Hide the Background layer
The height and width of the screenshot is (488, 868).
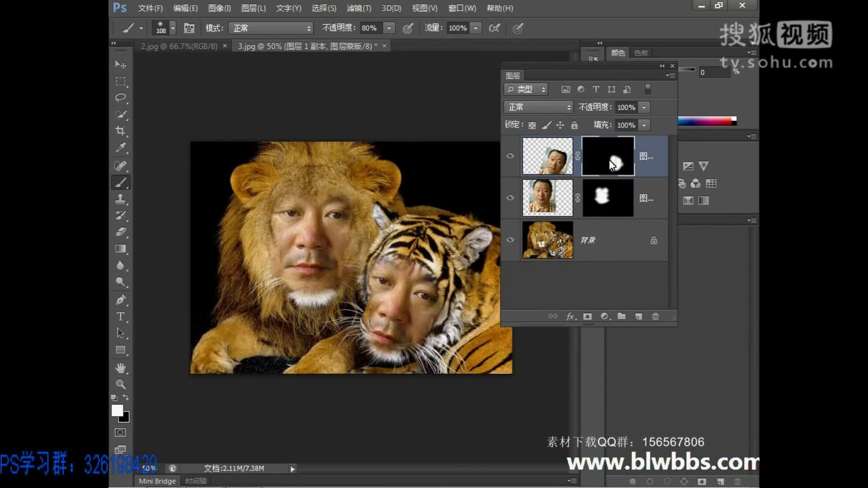click(x=510, y=239)
